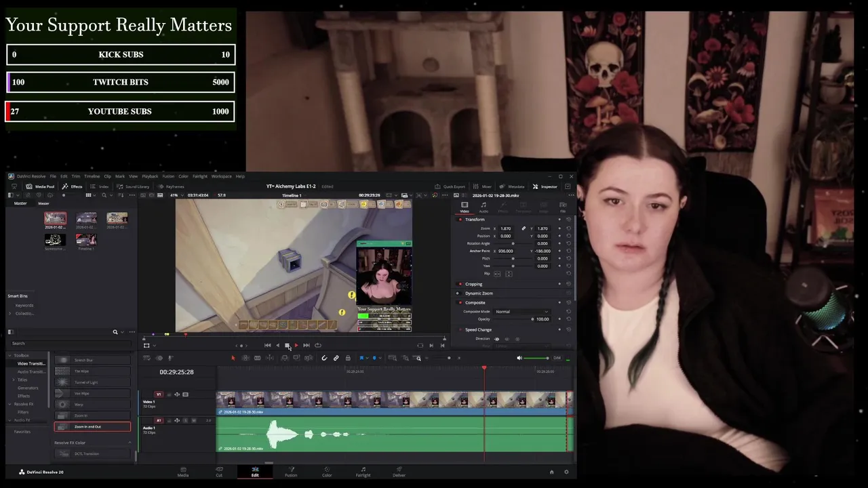Toggle the DIM audio button
Viewport: 868px width, 488px height.
tap(557, 358)
